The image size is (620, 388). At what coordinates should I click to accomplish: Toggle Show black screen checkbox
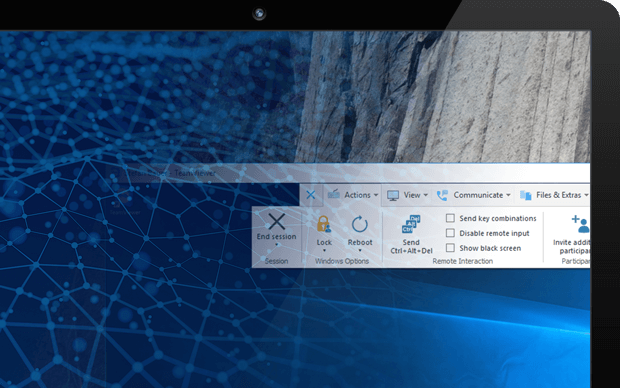pos(450,248)
